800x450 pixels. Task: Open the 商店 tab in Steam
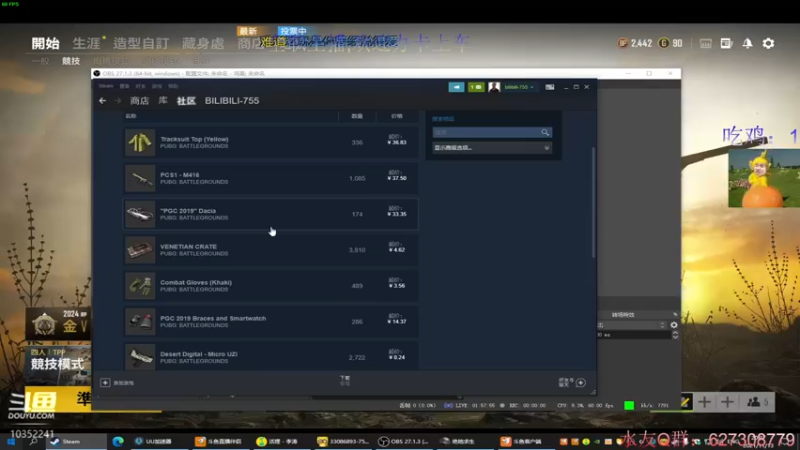[x=139, y=101]
